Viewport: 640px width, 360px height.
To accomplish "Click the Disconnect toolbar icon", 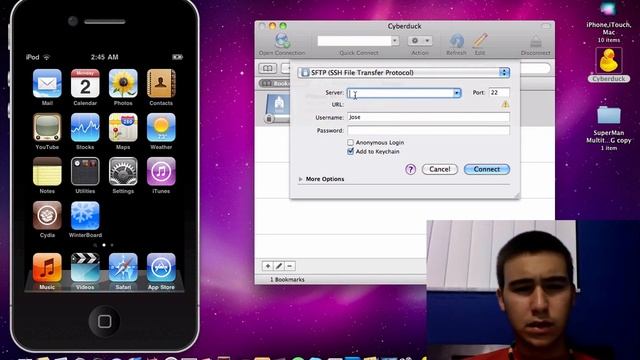I will [x=536, y=42].
